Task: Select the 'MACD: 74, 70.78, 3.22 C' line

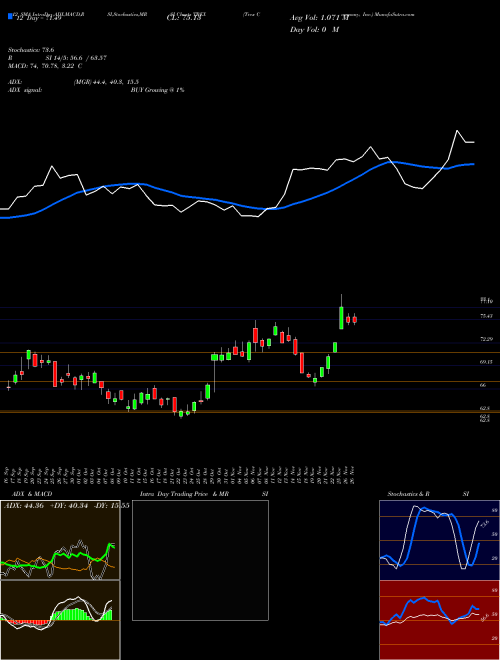Action: pyautogui.click(x=45, y=66)
